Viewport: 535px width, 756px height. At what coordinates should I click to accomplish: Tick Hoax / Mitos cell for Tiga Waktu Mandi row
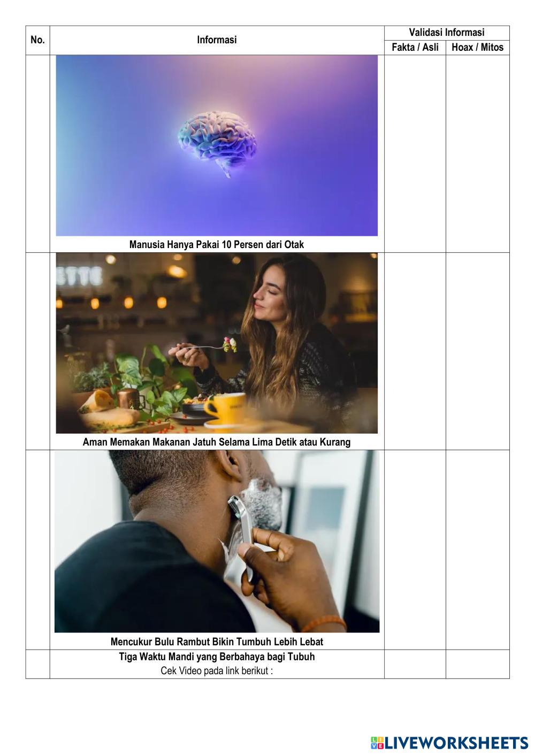tap(477, 664)
